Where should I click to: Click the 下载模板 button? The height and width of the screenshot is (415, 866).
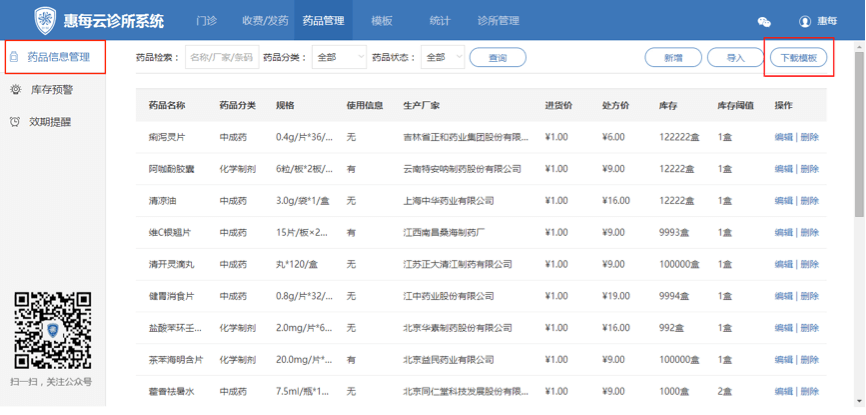point(799,57)
